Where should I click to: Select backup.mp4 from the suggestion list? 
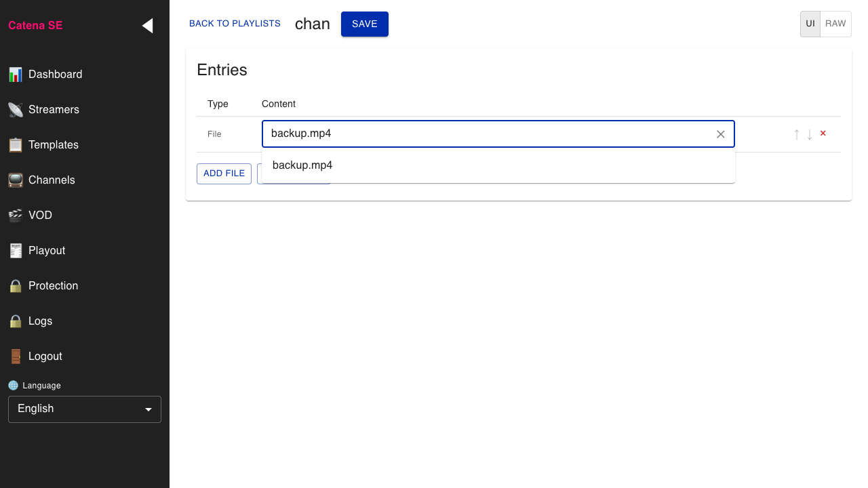click(x=302, y=165)
